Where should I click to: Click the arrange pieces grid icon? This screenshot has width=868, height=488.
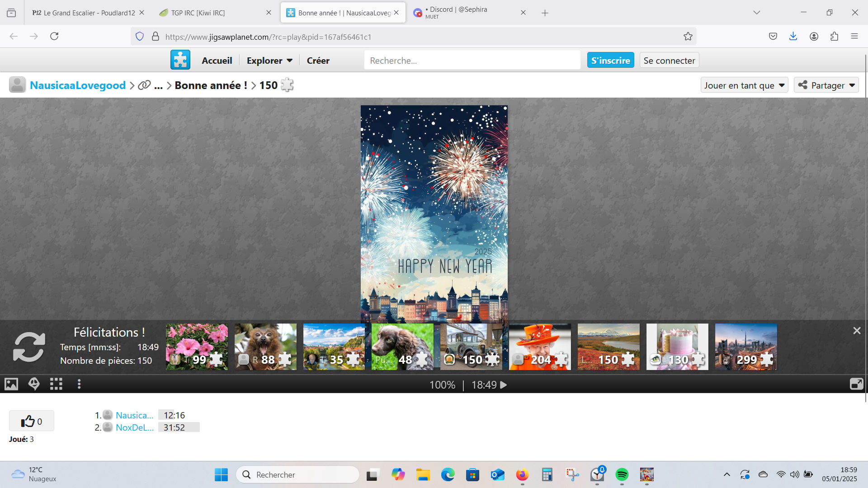(56, 384)
